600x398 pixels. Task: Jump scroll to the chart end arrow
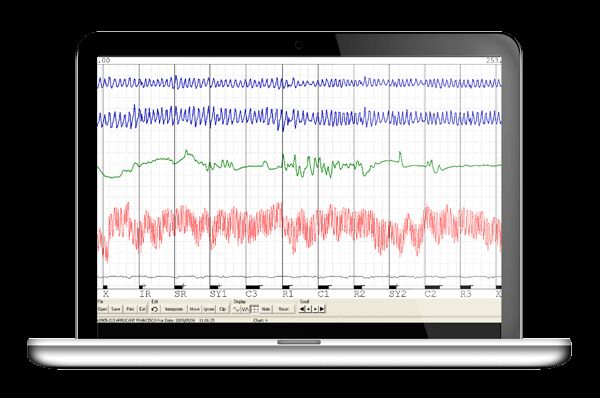point(322,309)
